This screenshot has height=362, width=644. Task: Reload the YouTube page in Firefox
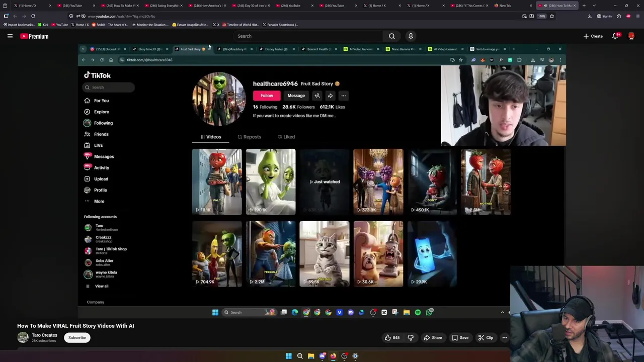click(33, 16)
